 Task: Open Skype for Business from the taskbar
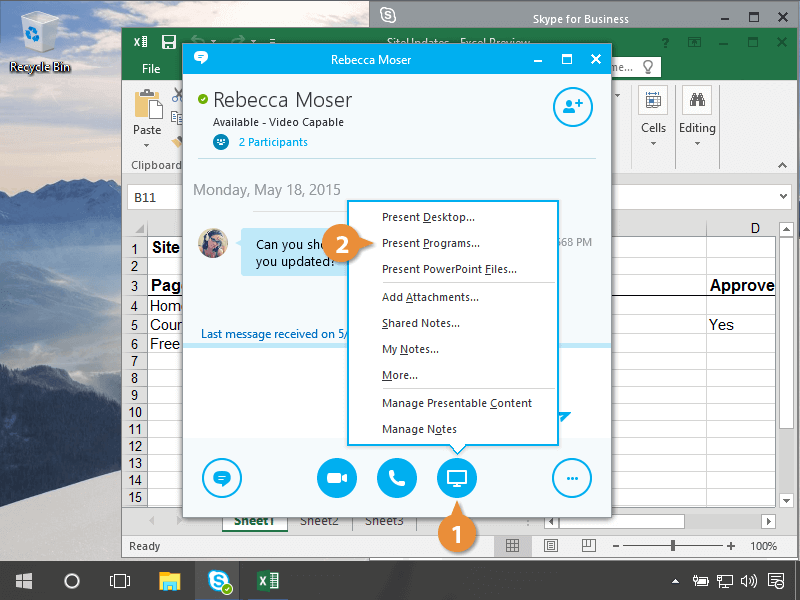(219, 580)
